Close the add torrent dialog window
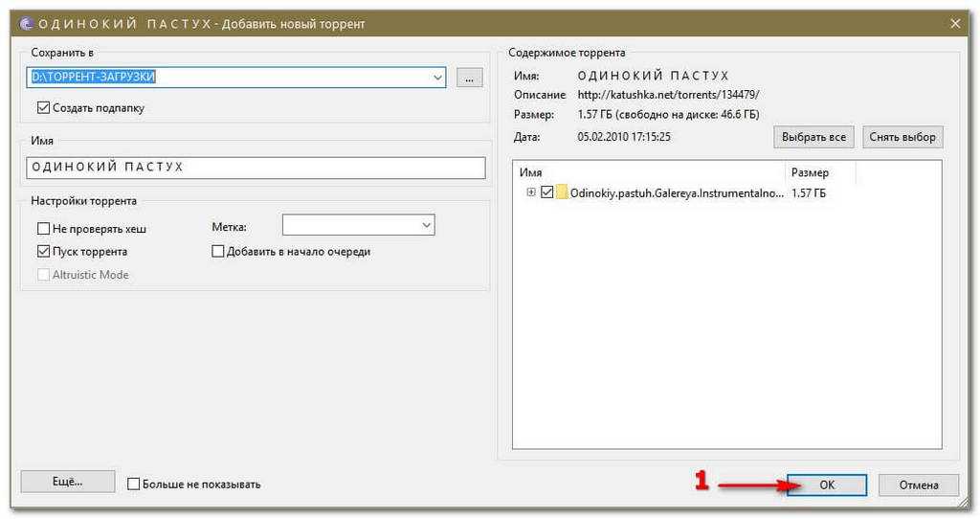The image size is (980, 519). point(954,24)
